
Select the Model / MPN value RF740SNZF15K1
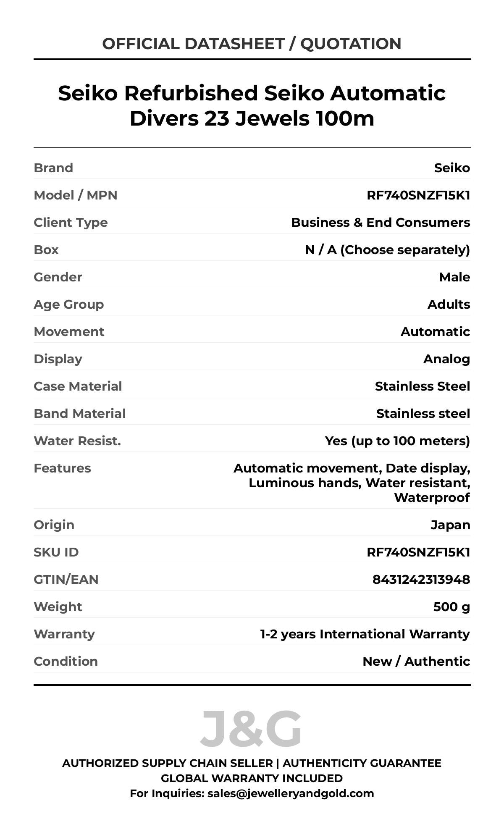point(418,195)
